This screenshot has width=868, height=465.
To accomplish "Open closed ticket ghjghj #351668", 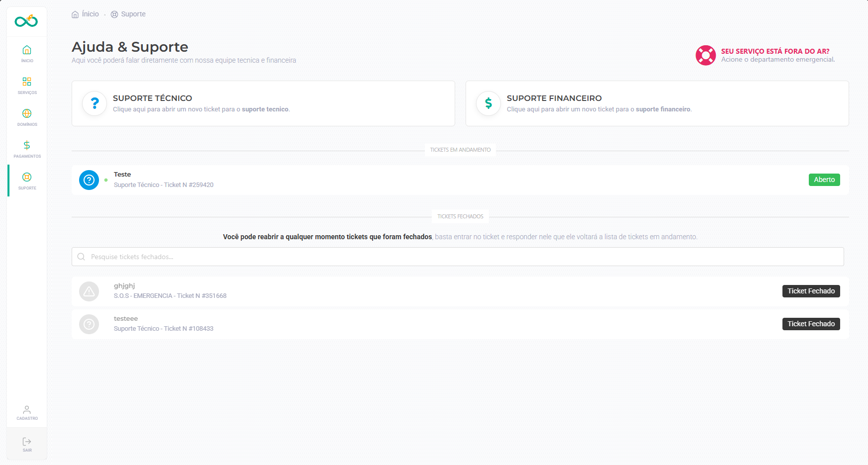I will [170, 291].
